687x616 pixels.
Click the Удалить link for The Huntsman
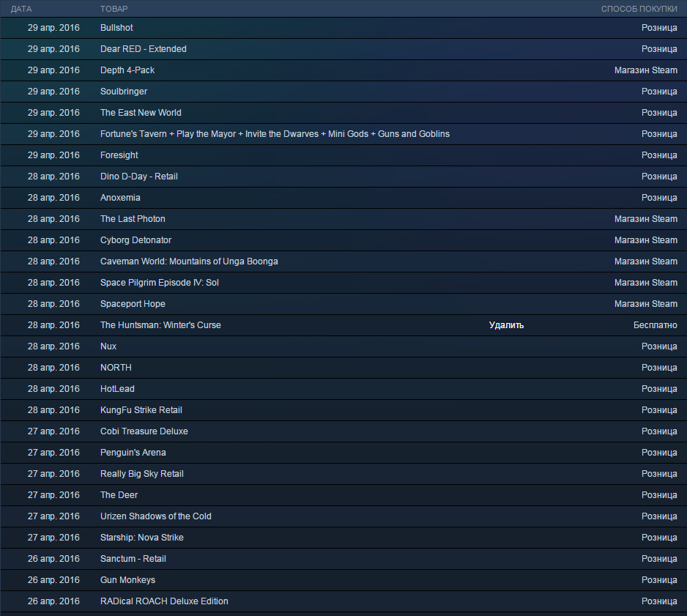click(x=506, y=325)
